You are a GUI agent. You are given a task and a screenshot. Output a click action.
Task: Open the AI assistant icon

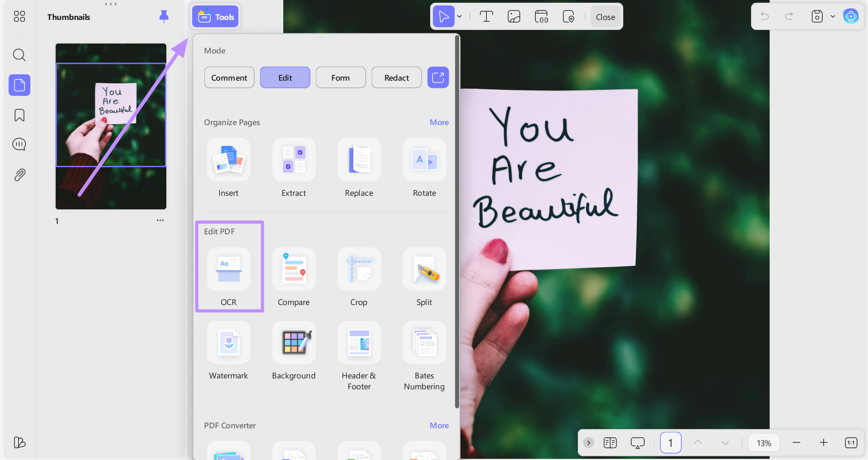(851, 16)
